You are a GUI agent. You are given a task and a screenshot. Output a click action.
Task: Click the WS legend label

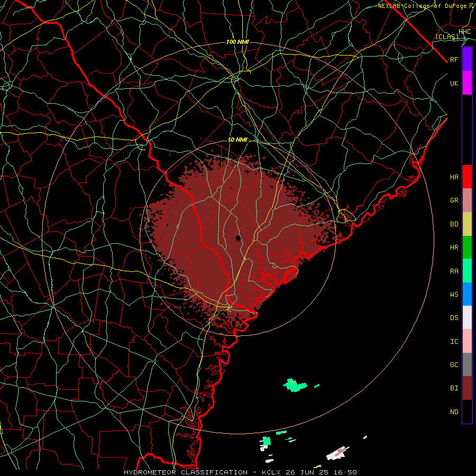tap(454, 294)
